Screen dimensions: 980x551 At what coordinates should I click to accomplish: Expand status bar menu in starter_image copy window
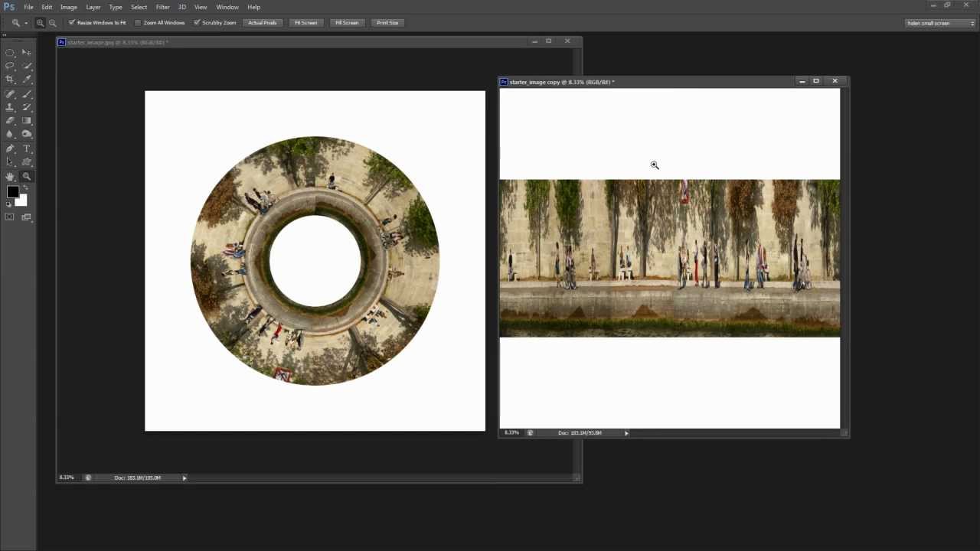click(x=626, y=433)
